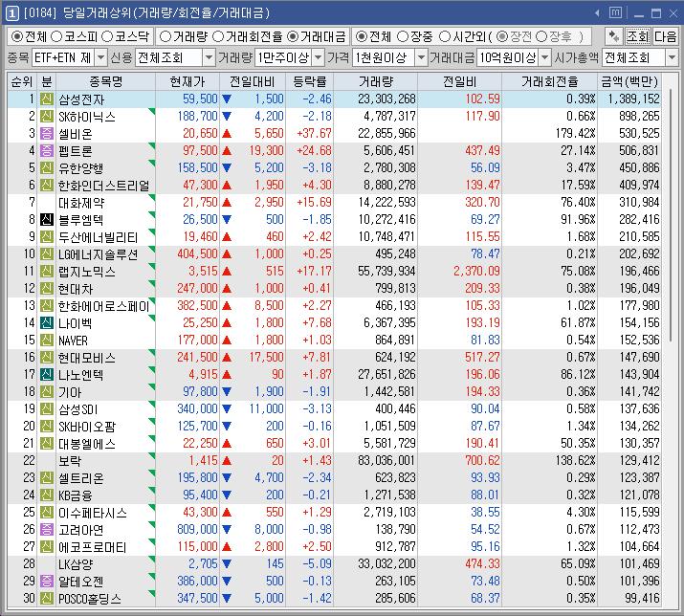Click the teal 신 icon next to 나노엔텍
This screenshot has height=616, width=684.
pyautogui.click(x=47, y=375)
